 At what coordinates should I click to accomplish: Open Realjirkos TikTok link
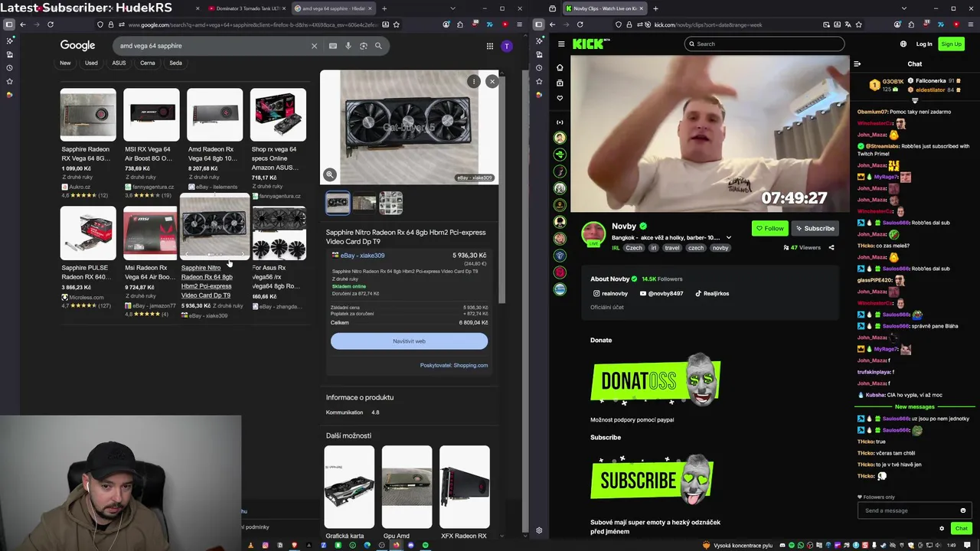pos(712,294)
